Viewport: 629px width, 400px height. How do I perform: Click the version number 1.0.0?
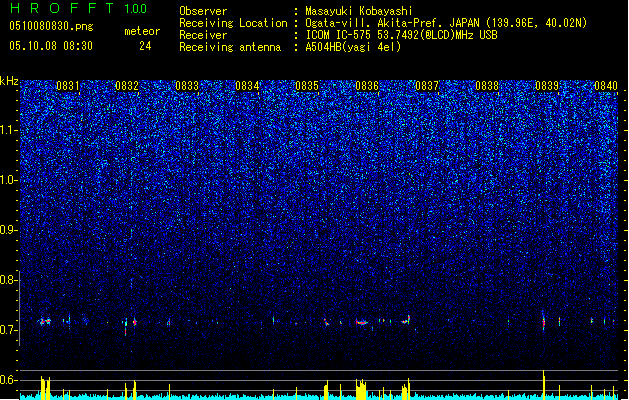(x=135, y=9)
